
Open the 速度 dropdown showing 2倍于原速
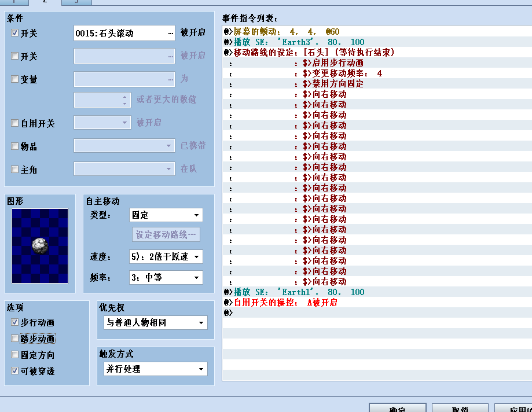pos(166,257)
